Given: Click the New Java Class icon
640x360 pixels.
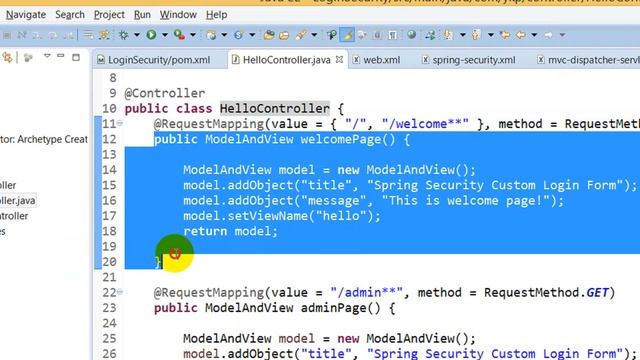Looking at the screenshot, I should coord(239,35).
